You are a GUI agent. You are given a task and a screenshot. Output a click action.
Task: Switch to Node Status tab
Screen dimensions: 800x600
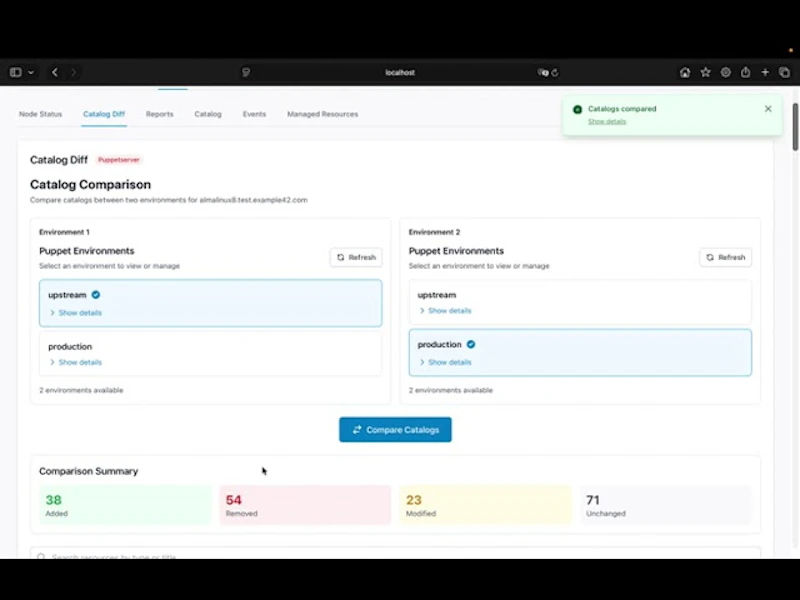click(x=40, y=114)
